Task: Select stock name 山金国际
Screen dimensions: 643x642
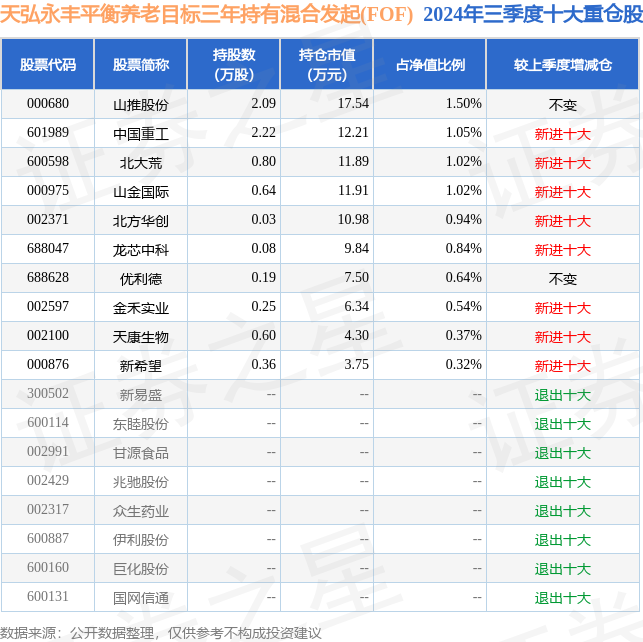Action: (141, 192)
